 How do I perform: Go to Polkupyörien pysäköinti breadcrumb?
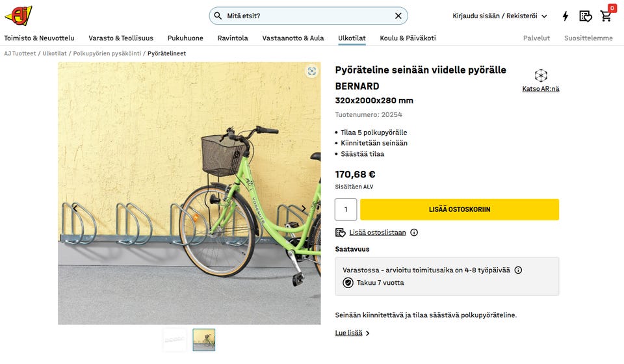coord(107,53)
